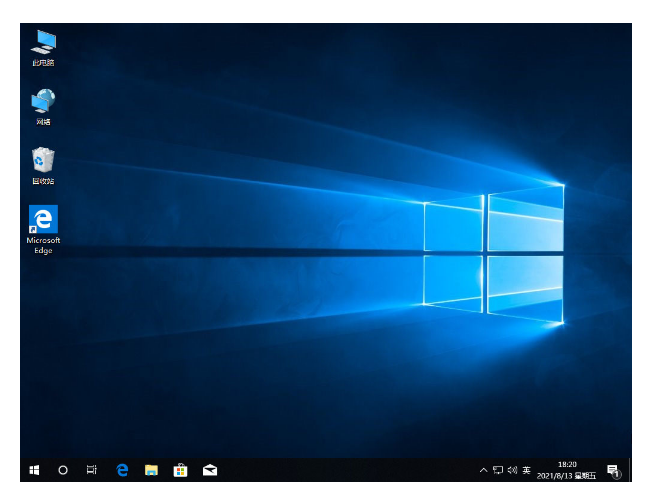
Task: Open the clock and date flyout
Action: (566, 469)
